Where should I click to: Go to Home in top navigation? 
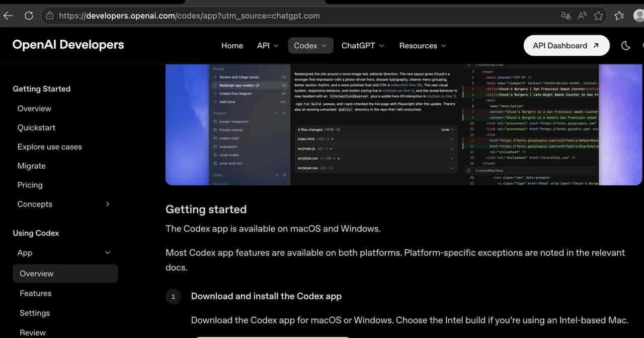click(232, 45)
